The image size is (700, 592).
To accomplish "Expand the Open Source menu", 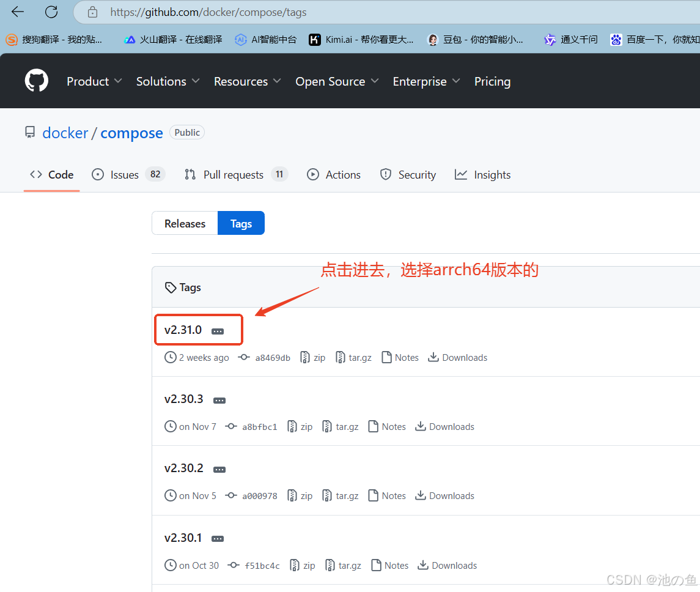I will [x=337, y=81].
